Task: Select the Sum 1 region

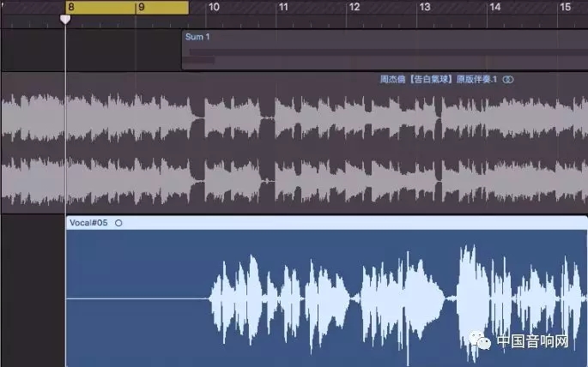Action: click(385, 50)
